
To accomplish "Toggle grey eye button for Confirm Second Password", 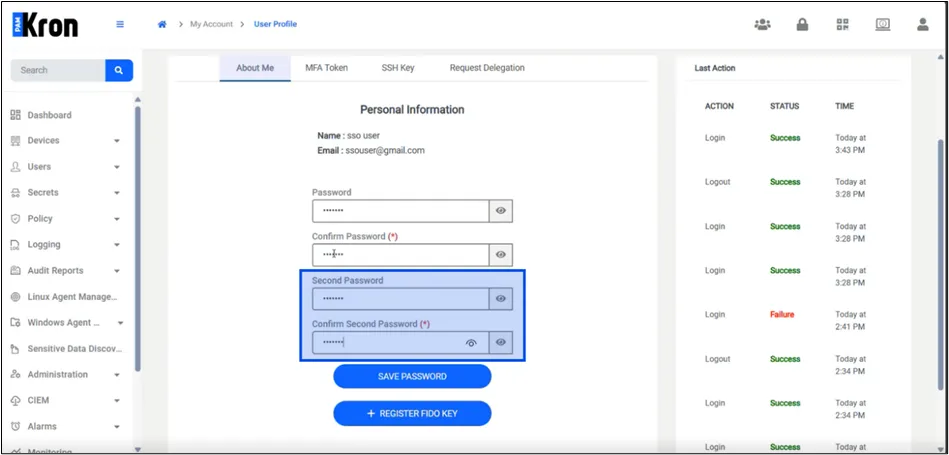I will click(501, 342).
